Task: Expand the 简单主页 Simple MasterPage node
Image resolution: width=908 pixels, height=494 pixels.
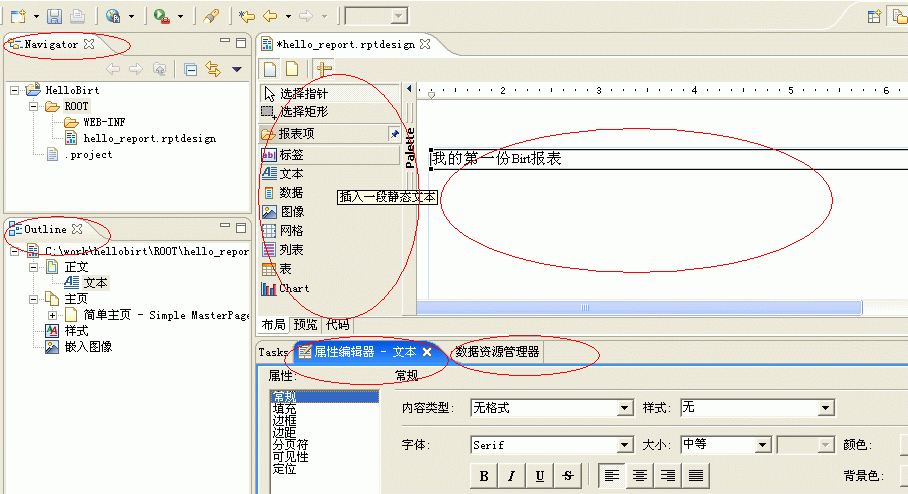Action: [52, 315]
